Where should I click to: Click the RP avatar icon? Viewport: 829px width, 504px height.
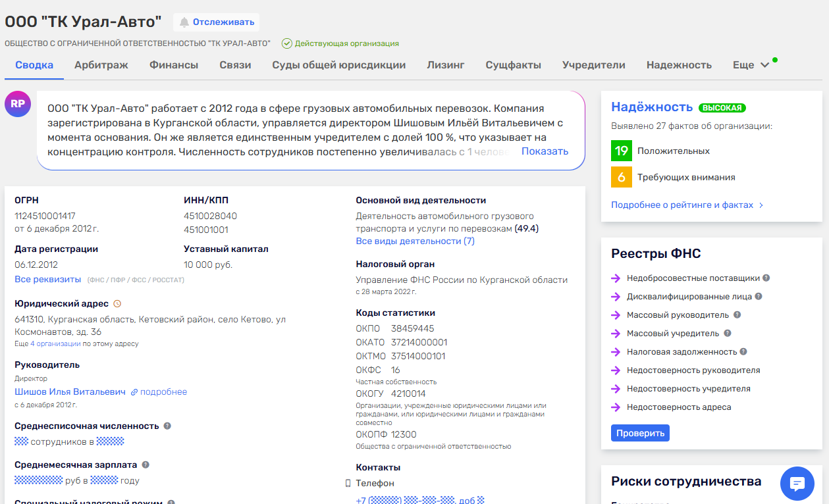18,104
